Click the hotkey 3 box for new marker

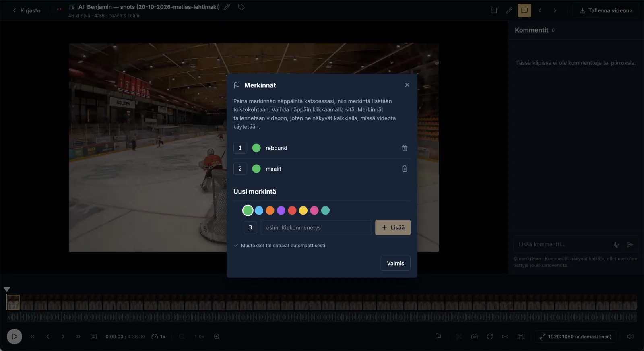(250, 227)
